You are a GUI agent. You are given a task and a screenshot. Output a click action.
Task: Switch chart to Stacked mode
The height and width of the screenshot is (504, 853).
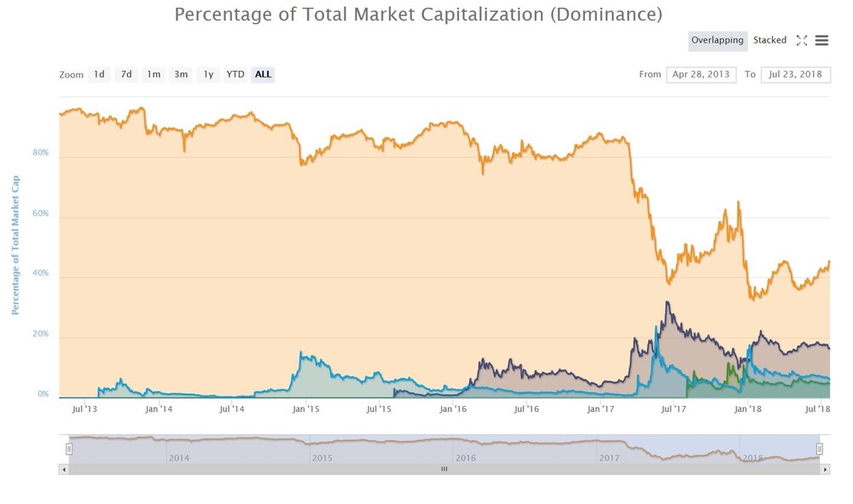pyautogui.click(x=769, y=40)
